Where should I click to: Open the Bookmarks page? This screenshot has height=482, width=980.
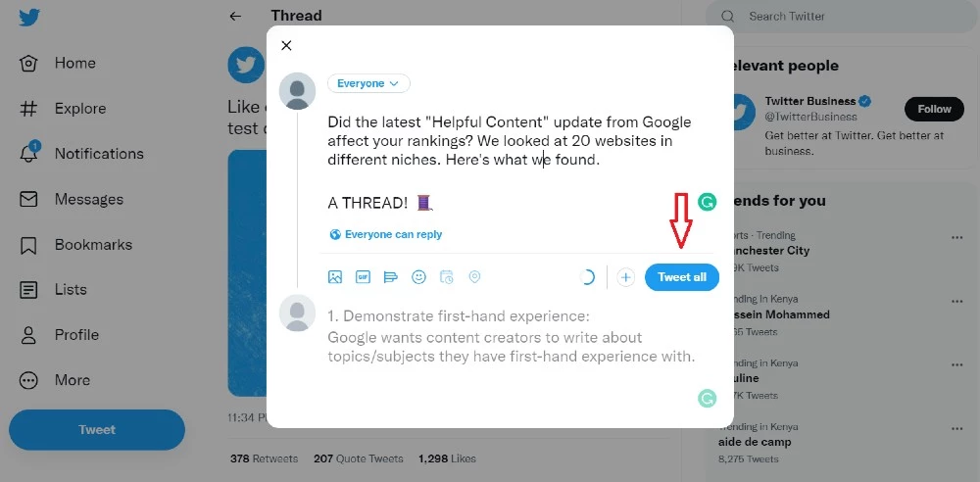click(92, 245)
